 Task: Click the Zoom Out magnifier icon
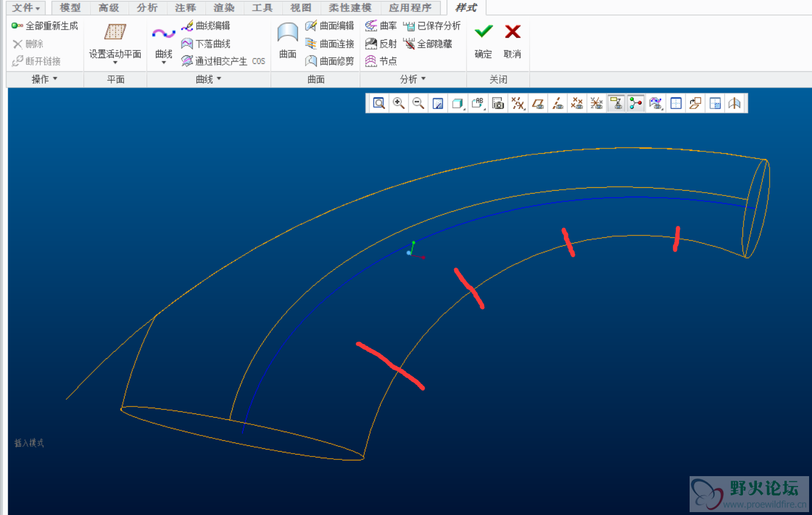click(418, 103)
